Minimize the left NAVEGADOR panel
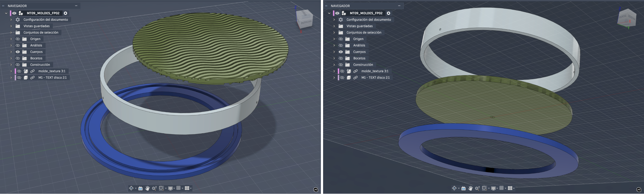The height and width of the screenshot is (194, 644). [x=76, y=6]
